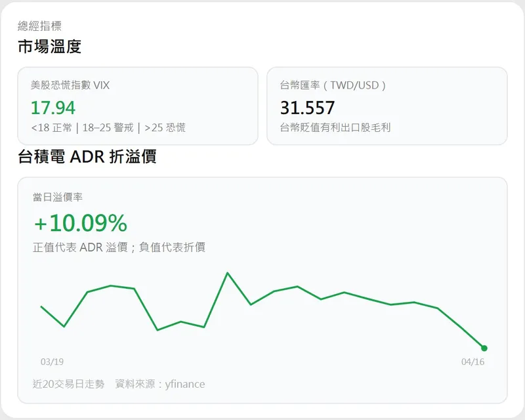This screenshot has height=420, width=525.
Task: Click the 資料來源：yfinance source text
Action: click(160, 384)
